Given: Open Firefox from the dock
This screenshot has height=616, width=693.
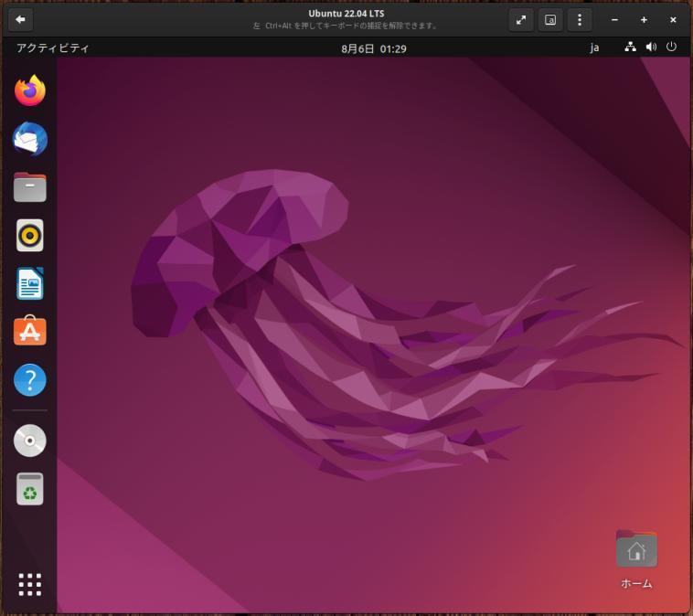Looking at the screenshot, I should (x=29, y=90).
